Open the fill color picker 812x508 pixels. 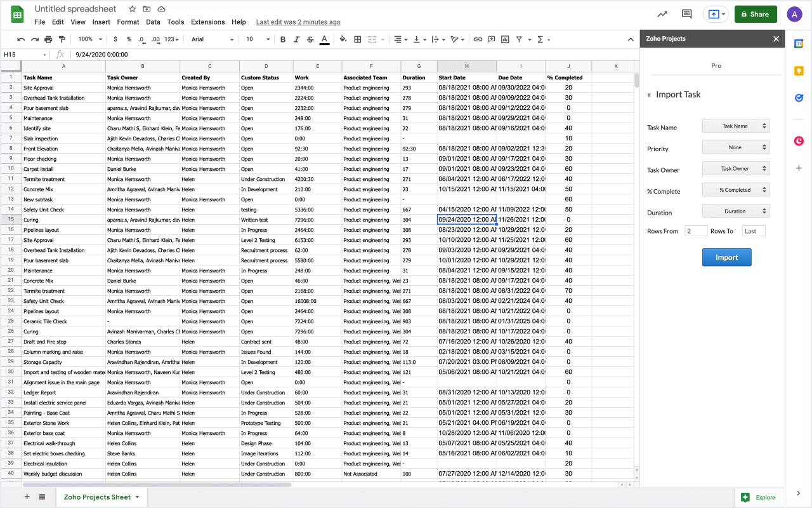343,39
